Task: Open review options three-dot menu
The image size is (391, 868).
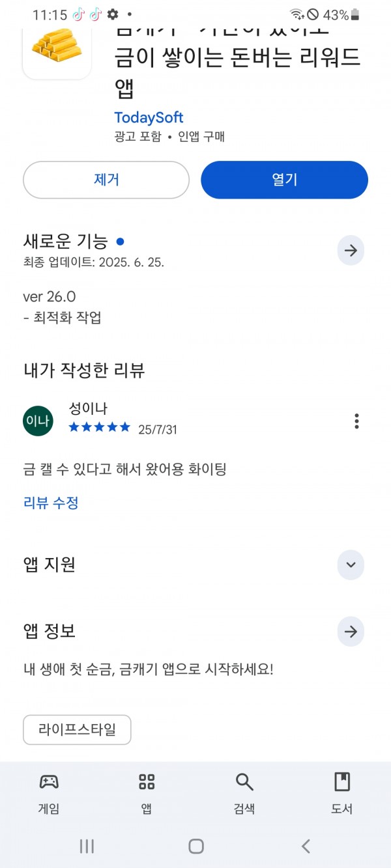Action: [356, 421]
